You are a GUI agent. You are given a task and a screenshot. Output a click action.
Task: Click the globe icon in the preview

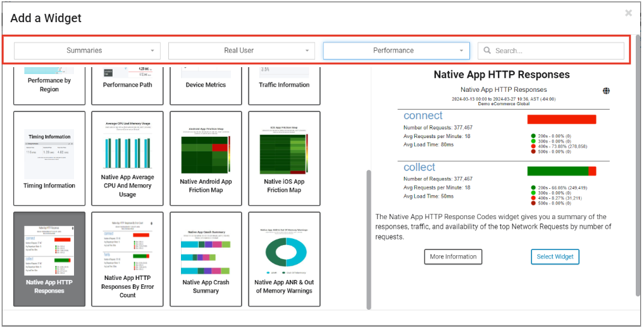606,91
